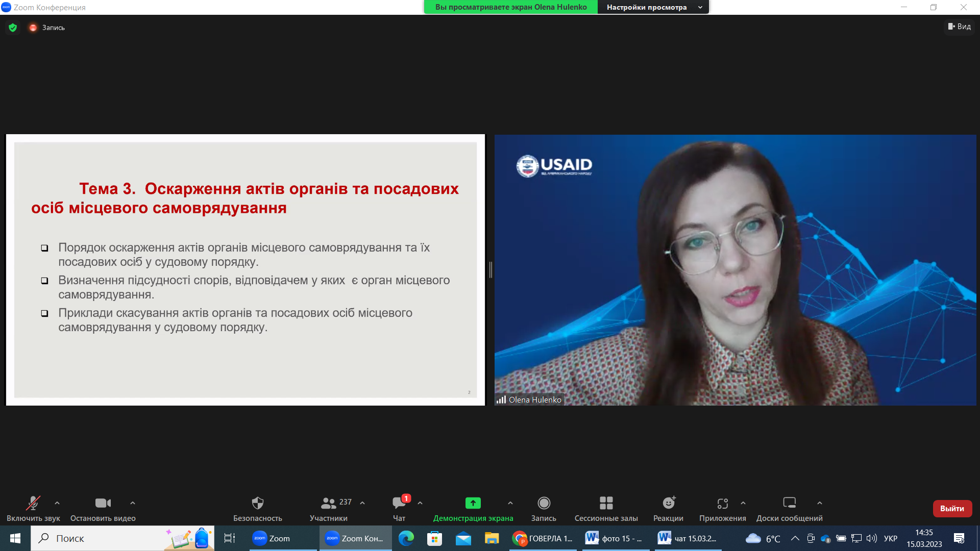980x551 pixels.
Task: Click the Record (Запись) toolbar icon
Action: [544, 504]
